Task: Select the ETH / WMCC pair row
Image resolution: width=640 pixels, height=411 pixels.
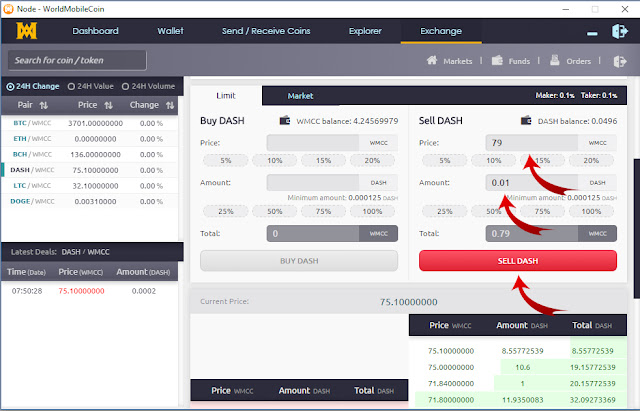Action: (89, 139)
